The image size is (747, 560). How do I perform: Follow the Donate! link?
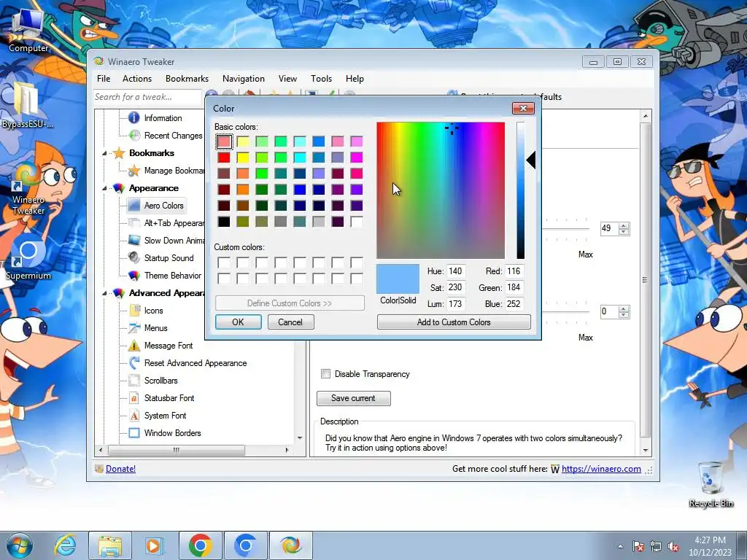click(120, 469)
